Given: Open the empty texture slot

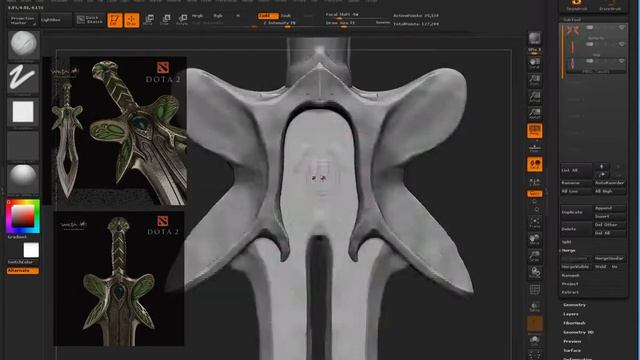Looking at the screenshot, I should point(23,146).
